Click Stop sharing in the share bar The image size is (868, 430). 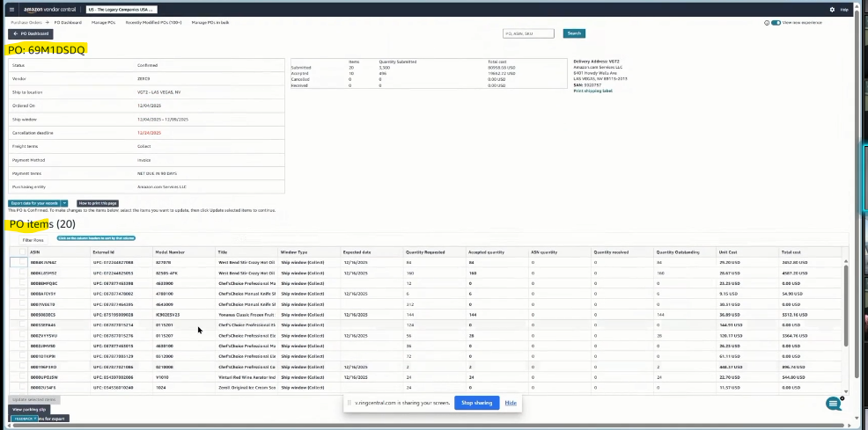tap(476, 403)
